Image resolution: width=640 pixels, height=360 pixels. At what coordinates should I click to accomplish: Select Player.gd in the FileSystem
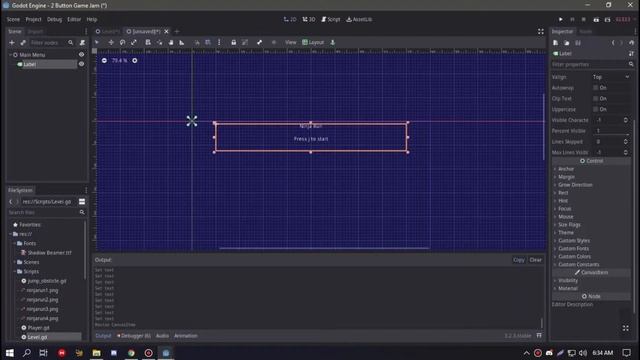point(39,328)
